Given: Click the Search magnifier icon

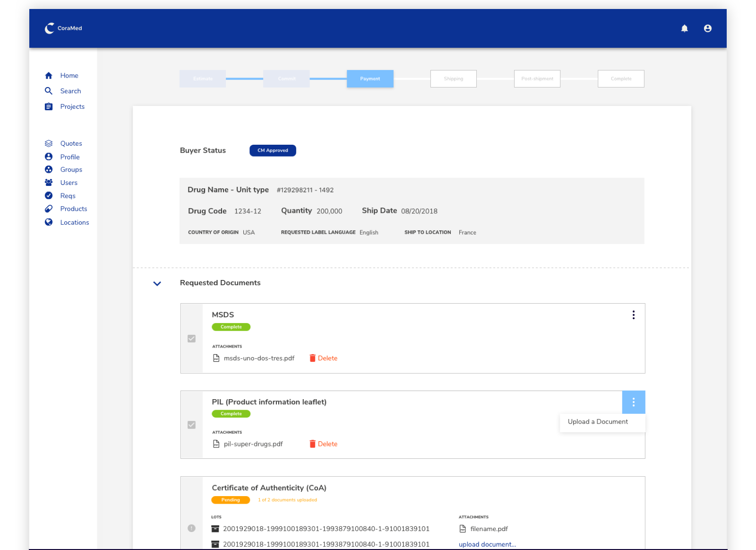Looking at the screenshot, I should [x=49, y=91].
